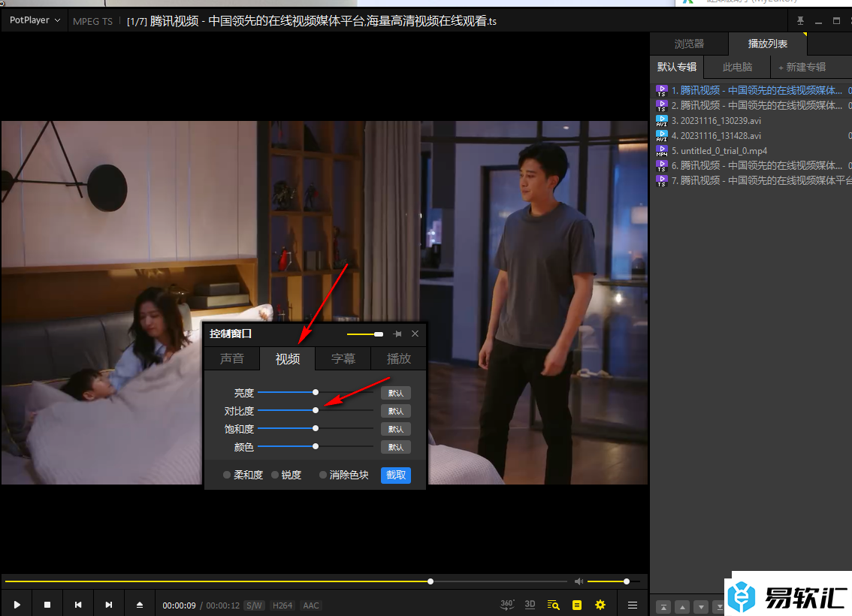Toggle 360 degree video mode
Viewport: 852px width, 616px height.
[507, 605]
